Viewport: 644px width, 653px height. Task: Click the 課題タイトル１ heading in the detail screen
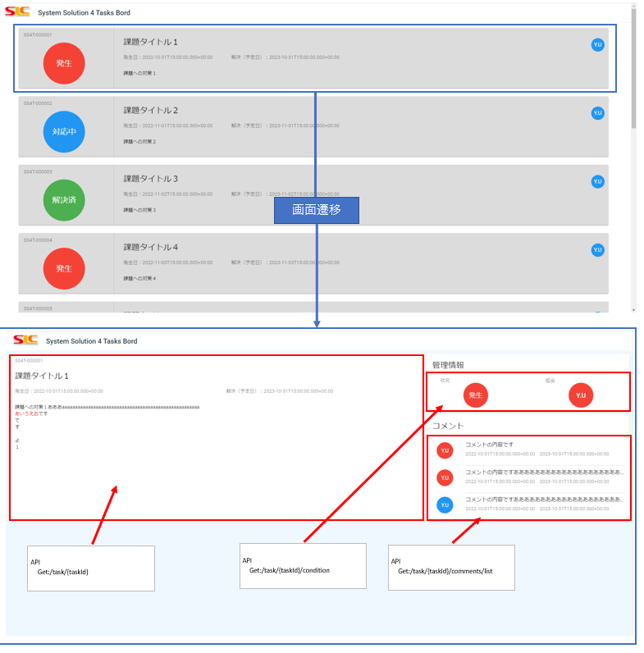pyautogui.click(x=42, y=376)
